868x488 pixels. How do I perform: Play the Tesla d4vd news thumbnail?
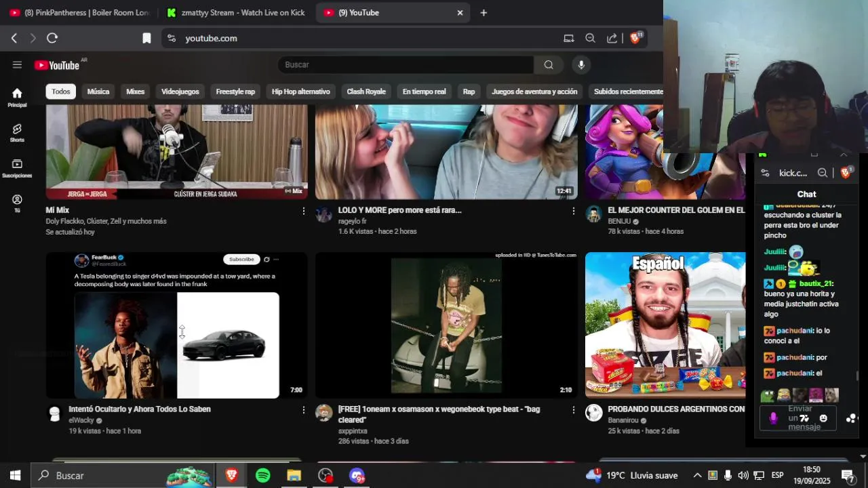(x=176, y=325)
